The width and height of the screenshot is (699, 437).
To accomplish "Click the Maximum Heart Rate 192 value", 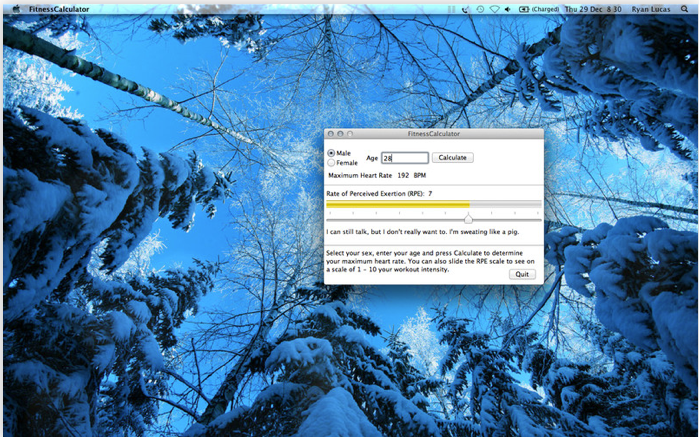I will coord(403,176).
